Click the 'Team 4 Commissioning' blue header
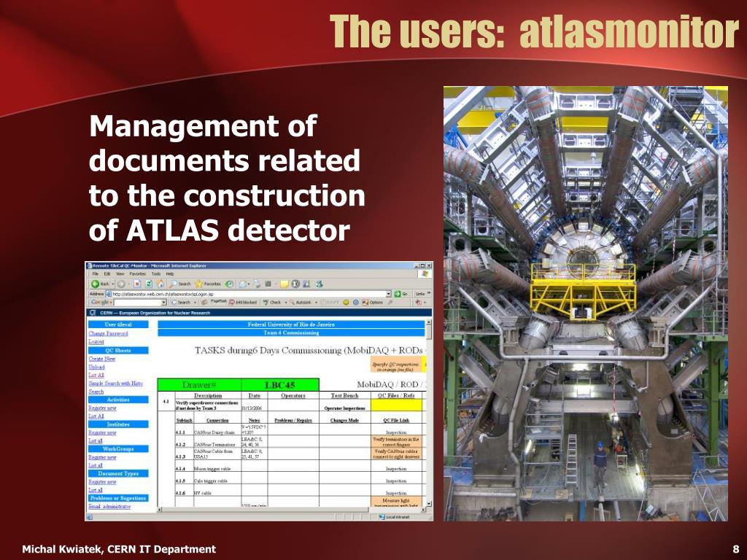Image resolution: width=747 pixels, height=560 pixels. click(x=291, y=332)
